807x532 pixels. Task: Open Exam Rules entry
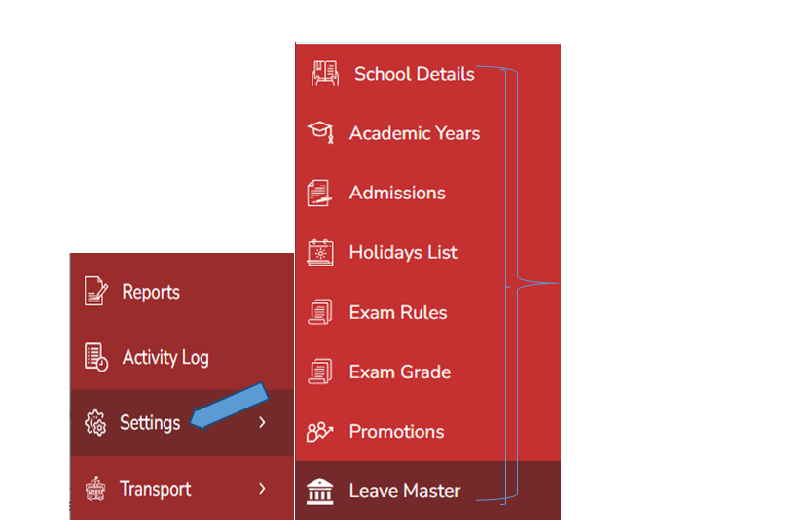tap(427, 312)
